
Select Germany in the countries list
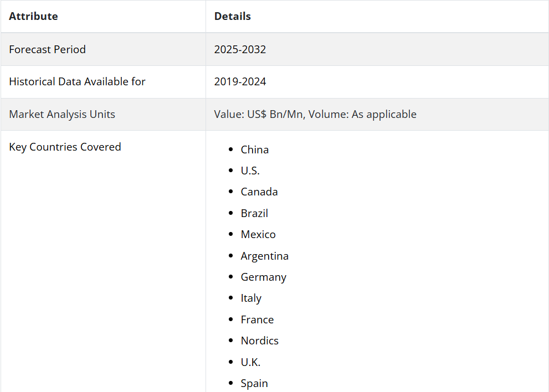coord(264,277)
